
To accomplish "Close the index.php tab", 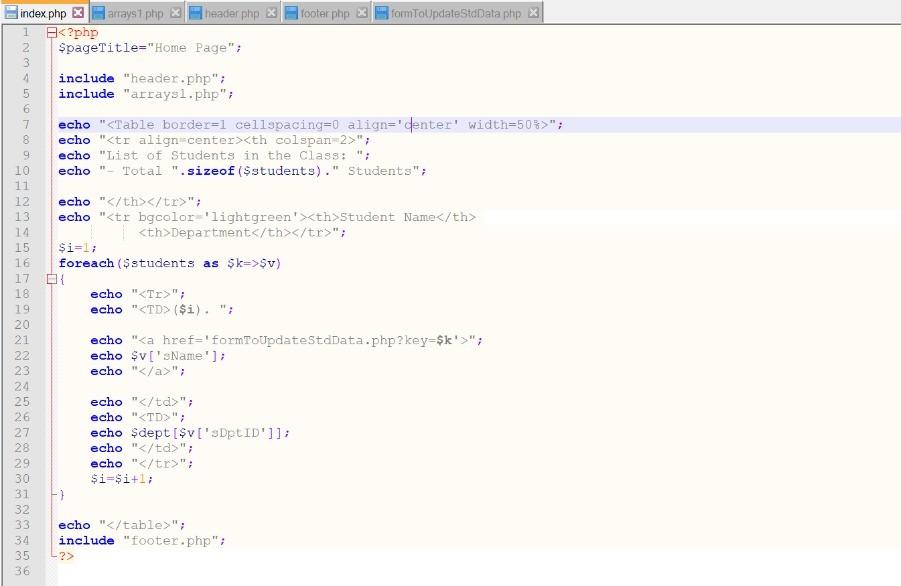I will pyautogui.click(x=78, y=13).
